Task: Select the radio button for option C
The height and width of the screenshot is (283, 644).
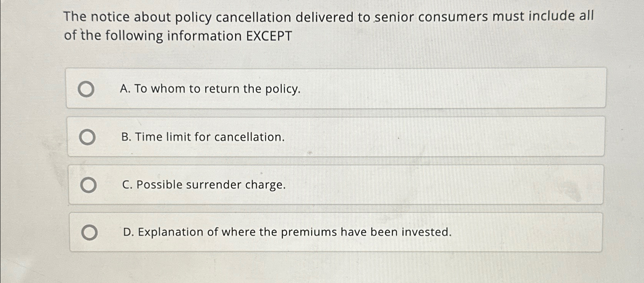Action: [x=88, y=184]
